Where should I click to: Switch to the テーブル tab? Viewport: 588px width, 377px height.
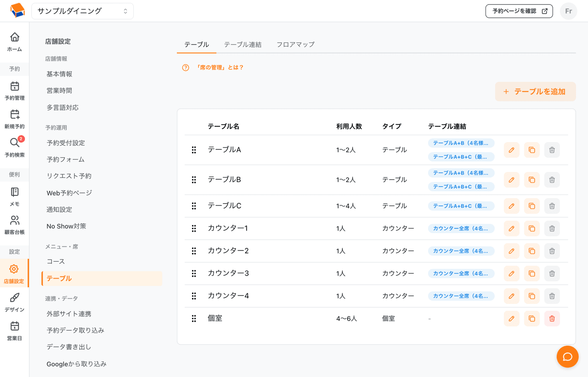tap(197, 45)
